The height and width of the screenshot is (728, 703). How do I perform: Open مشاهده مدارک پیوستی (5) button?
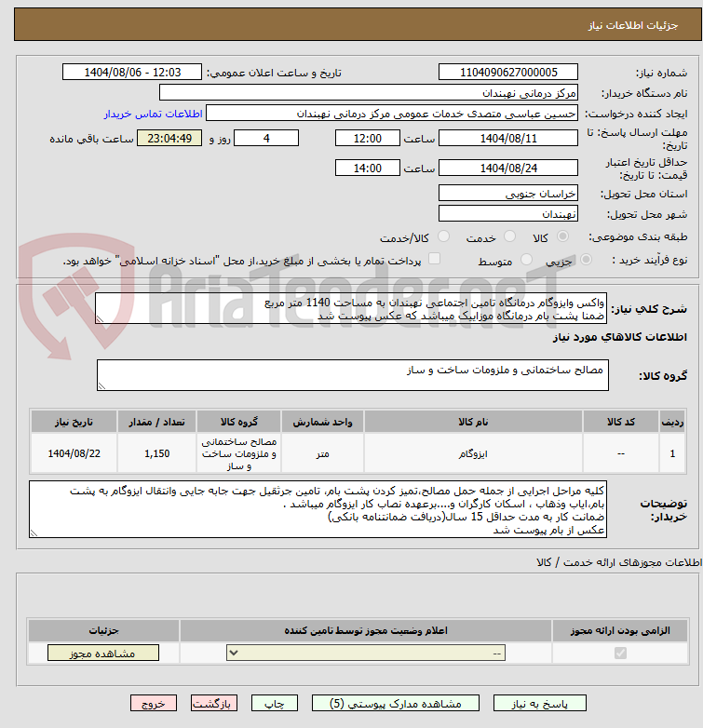[x=395, y=704]
